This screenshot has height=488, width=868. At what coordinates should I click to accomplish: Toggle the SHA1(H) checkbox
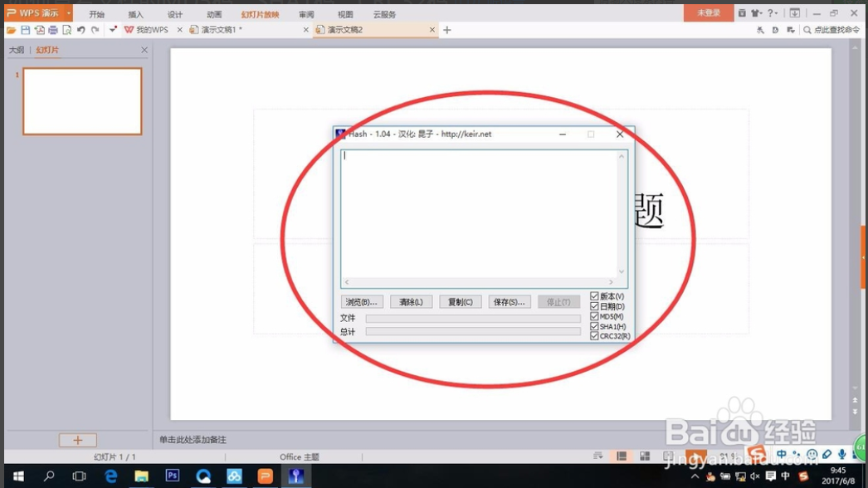[594, 326]
